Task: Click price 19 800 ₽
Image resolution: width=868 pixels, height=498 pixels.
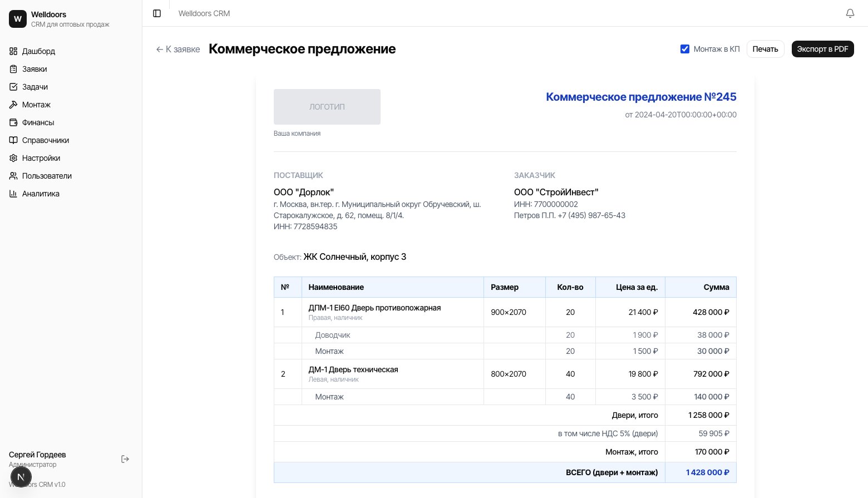Action: coord(643,374)
